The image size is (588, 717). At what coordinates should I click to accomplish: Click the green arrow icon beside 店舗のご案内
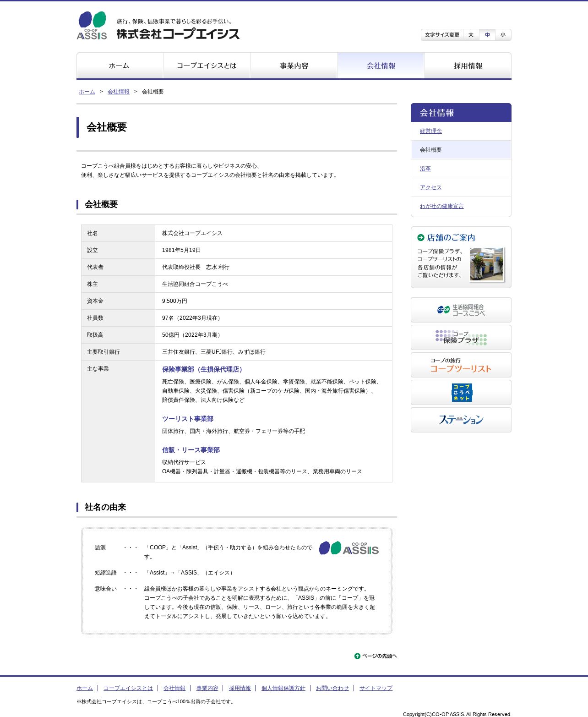(x=421, y=237)
